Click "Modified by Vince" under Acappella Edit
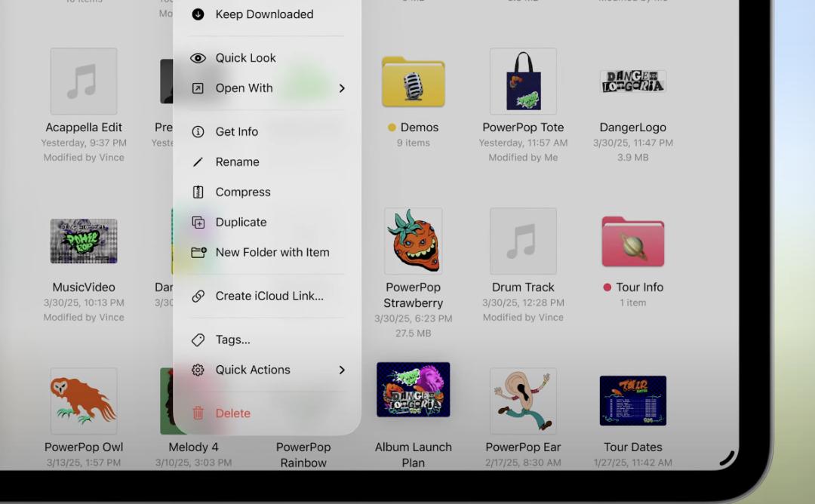 point(84,158)
